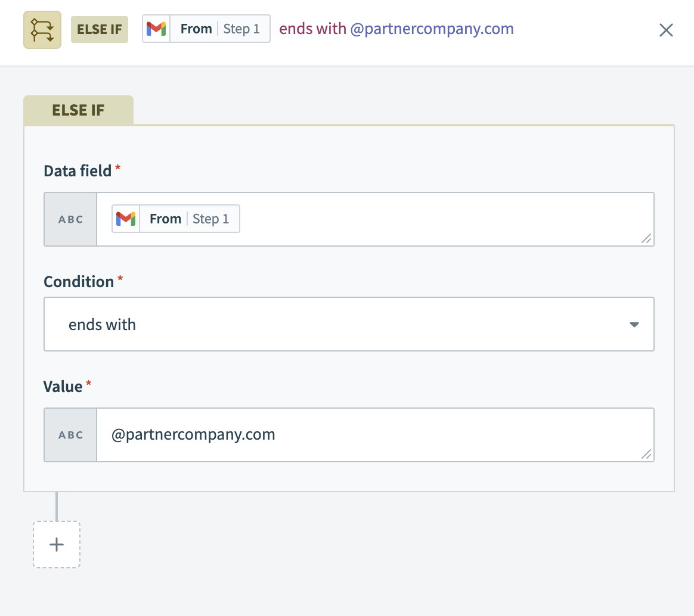Click the 'From Step 1' pill in the header
The width and height of the screenshot is (694, 616).
coord(206,28)
